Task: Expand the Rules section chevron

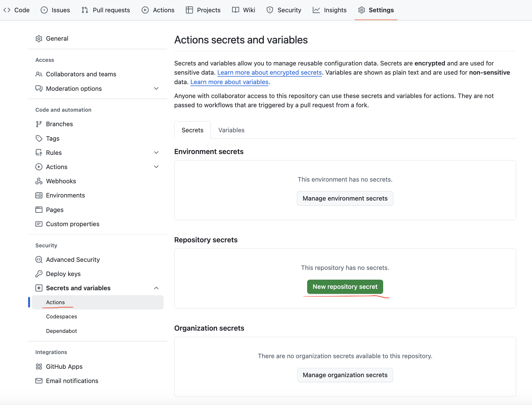Action: [x=156, y=153]
